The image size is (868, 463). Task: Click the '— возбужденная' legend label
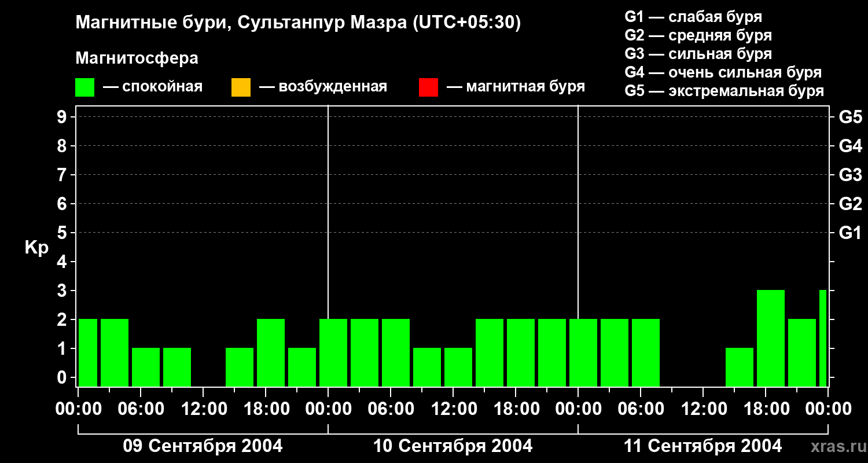tap(323, 87)
